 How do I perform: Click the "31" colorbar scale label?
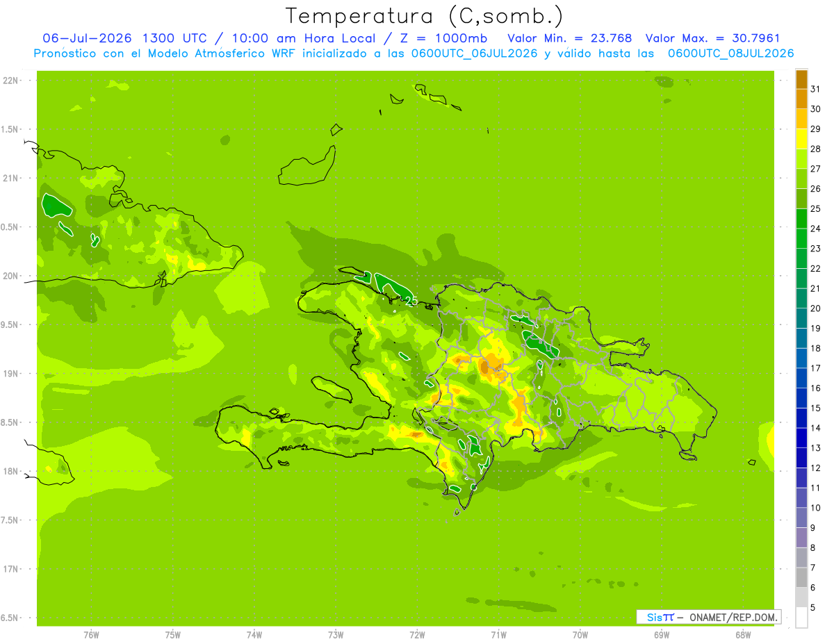click(815, 89)
